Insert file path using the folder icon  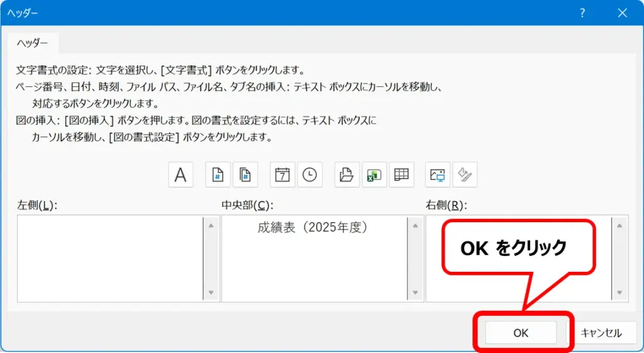point(347,175)
